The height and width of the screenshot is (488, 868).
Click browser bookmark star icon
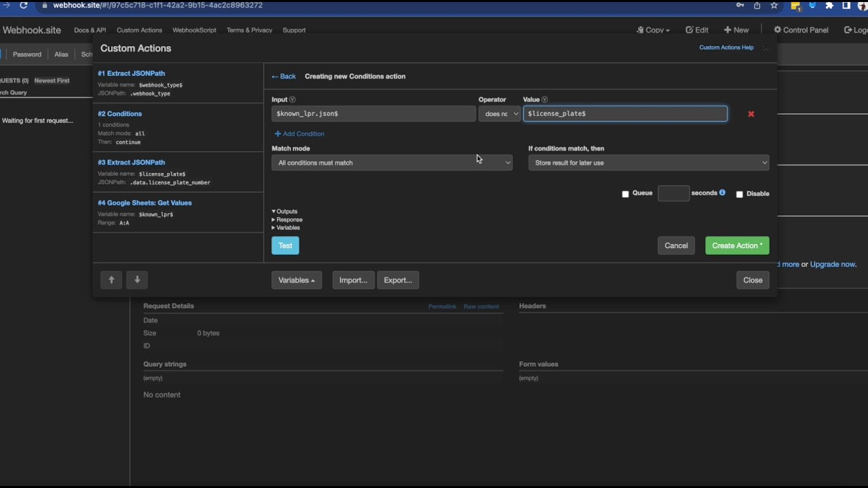pyautogui.click(x=774, y=5)
